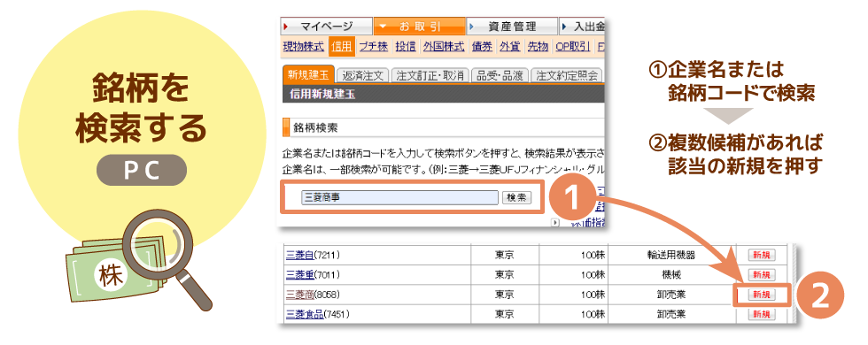Go to OP取引 link
This screenshot has height=345, width=868.
[572, 47]
